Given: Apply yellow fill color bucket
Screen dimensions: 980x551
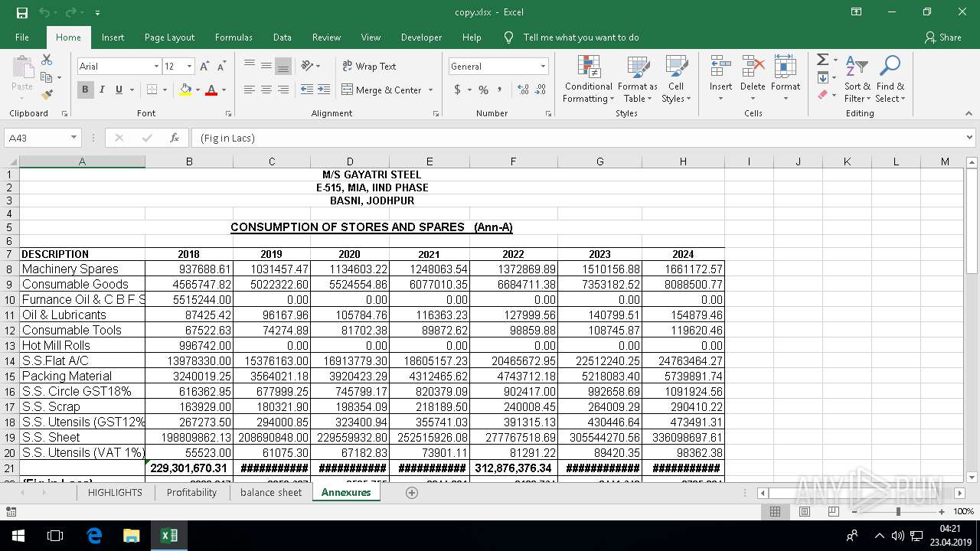Looking at the screenshot, I should pyautogui.click(x=185, y=90).
